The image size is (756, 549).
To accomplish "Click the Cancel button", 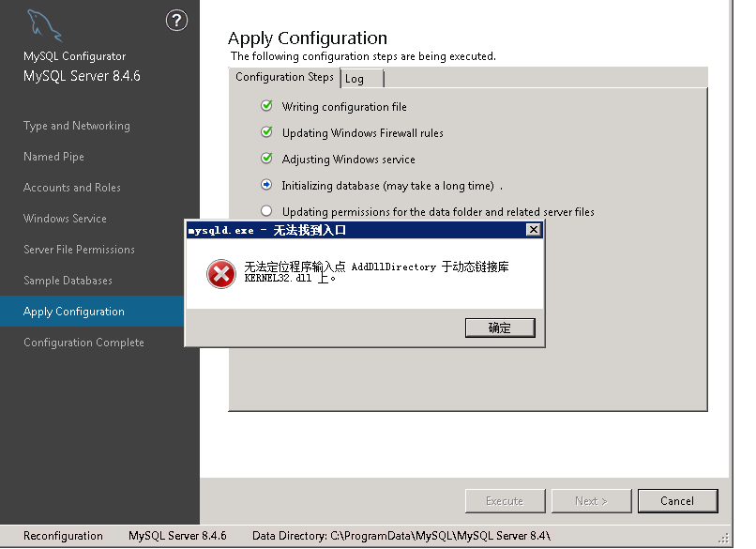I will click(678, 501).
